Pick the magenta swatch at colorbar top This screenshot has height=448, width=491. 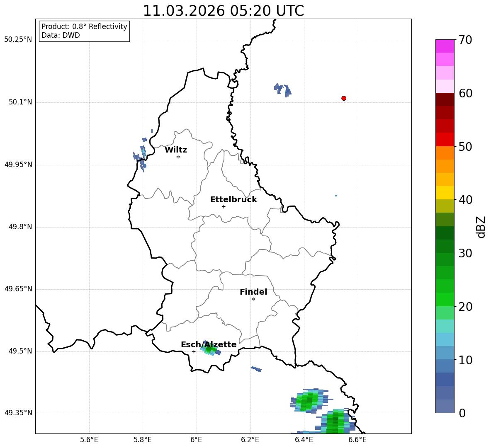click(445, 46)
